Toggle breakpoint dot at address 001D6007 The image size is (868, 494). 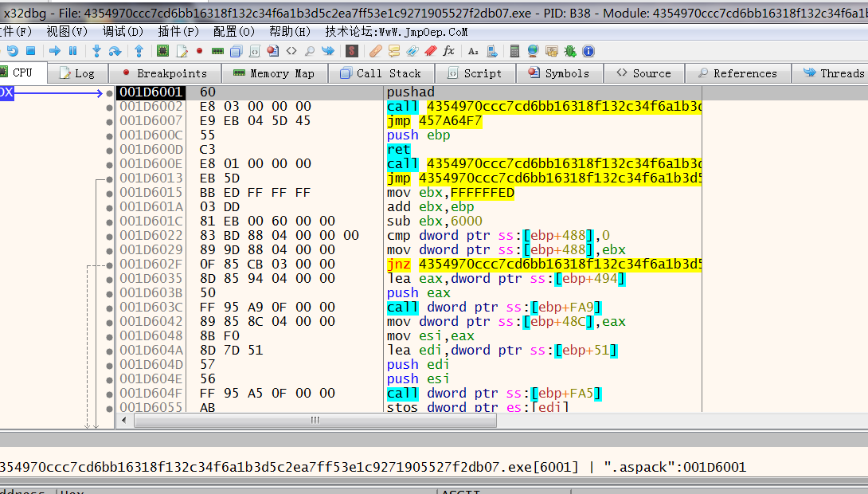110,121
